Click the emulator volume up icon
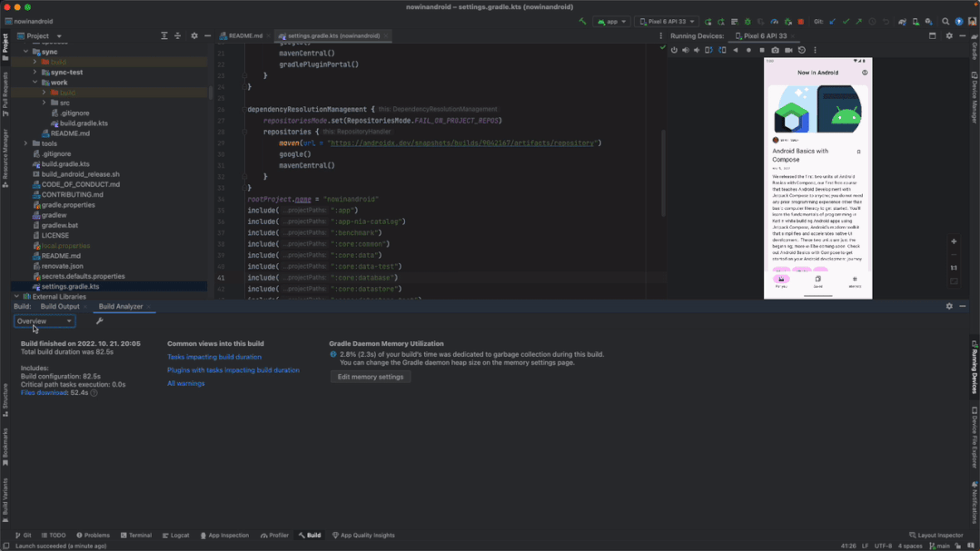980x551 pixels. pos(686,50)
